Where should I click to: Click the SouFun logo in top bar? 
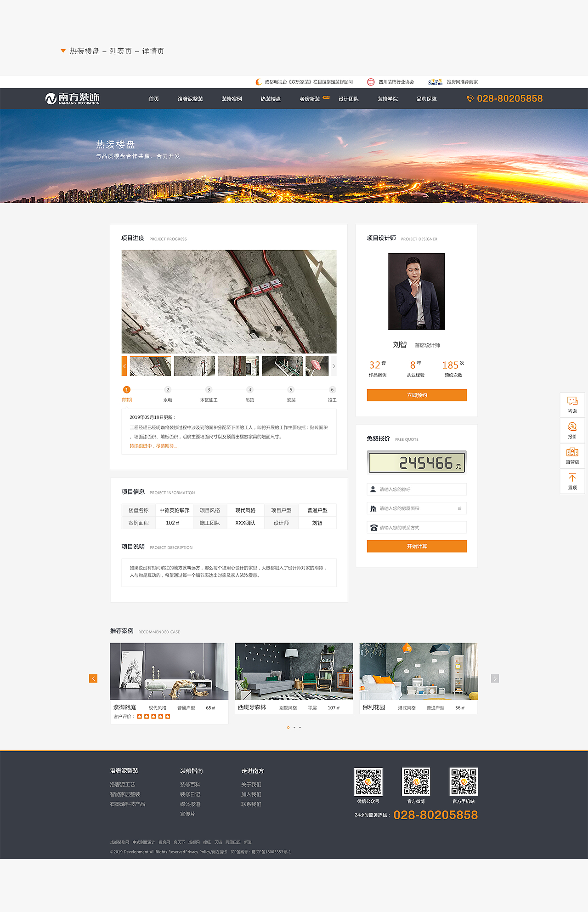click(435, 82)
